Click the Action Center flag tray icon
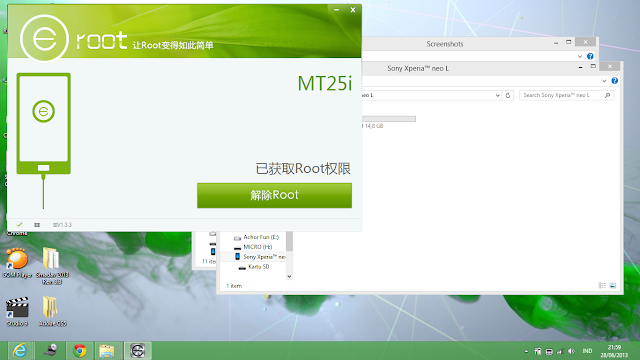Screen dimensions: 640x360 538,351
